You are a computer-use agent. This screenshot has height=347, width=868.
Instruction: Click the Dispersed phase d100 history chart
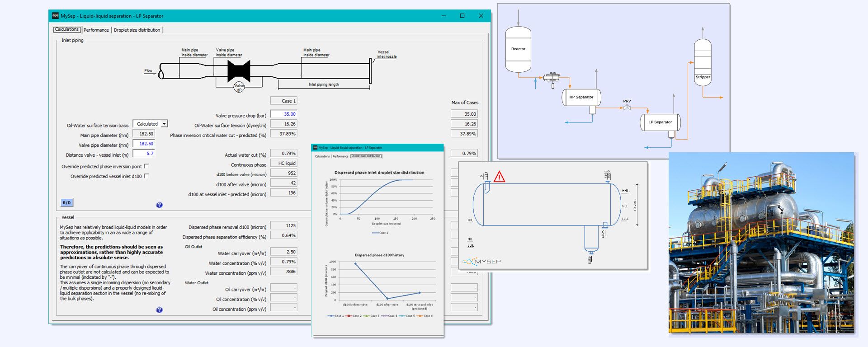380,285
